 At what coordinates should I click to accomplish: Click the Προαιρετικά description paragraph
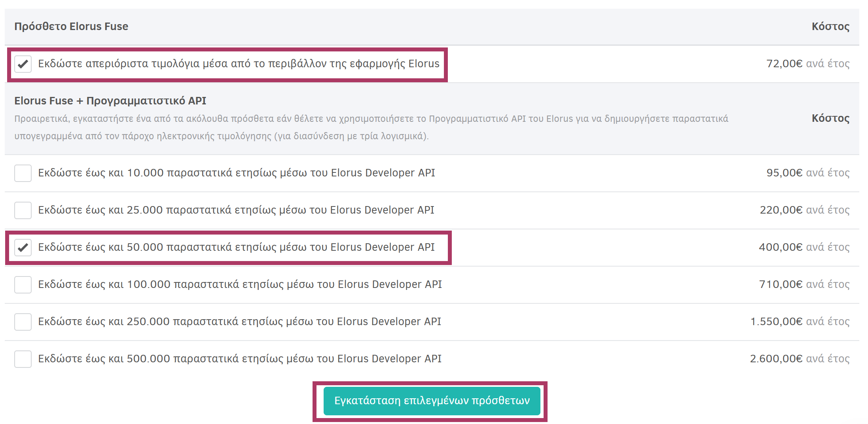[x=371, y=127]
